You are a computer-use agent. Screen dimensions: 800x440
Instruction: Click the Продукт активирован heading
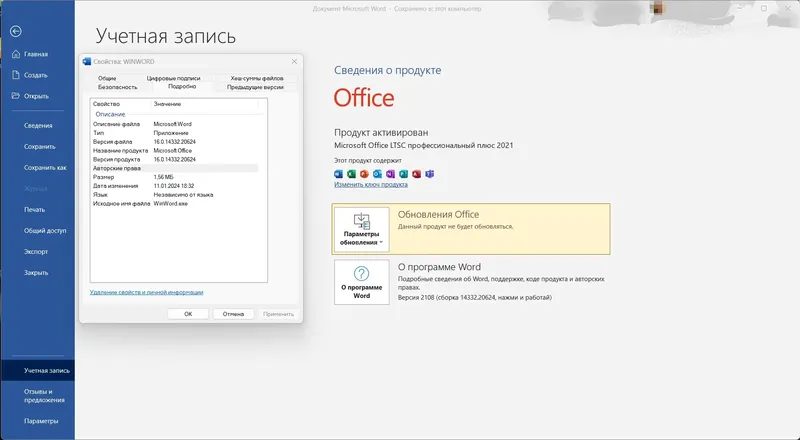click(x=381, y=133)
